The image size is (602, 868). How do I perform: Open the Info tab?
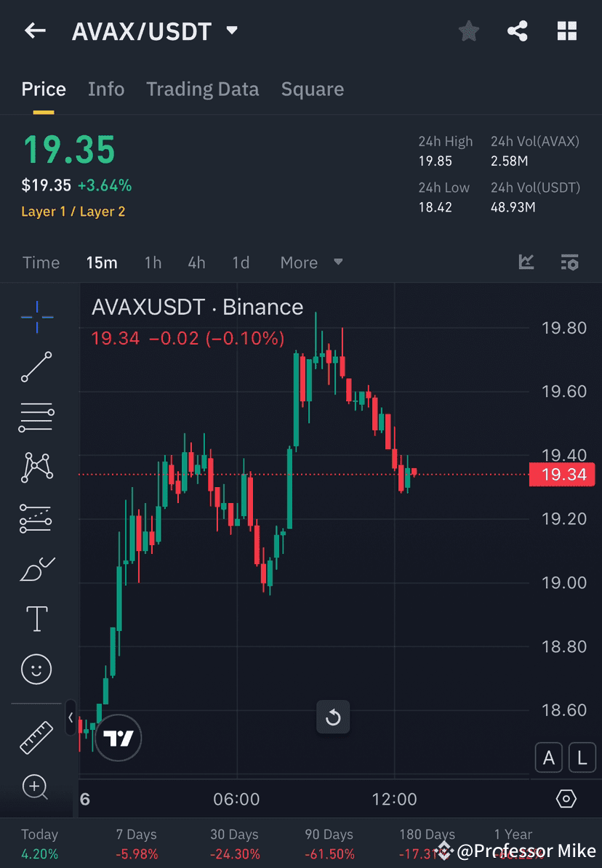point(106,89)
